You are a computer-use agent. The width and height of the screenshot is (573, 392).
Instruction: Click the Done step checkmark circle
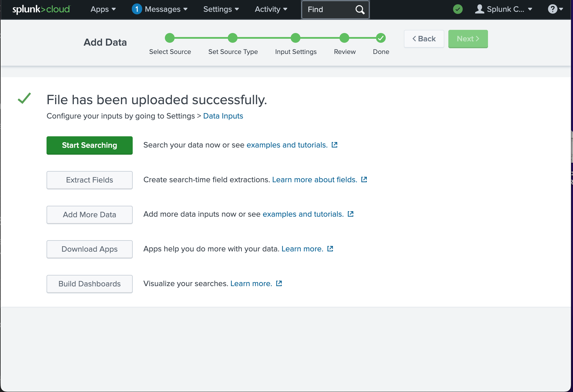(381, 38)
